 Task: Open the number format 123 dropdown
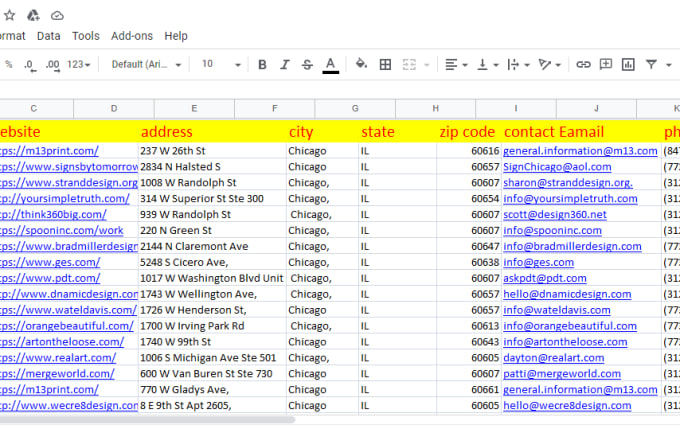pos(78,65)
